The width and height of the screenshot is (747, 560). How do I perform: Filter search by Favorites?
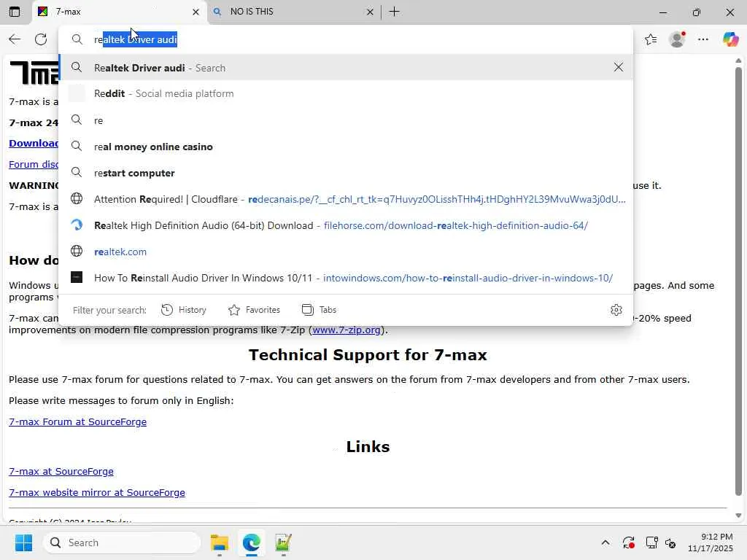pyautogui.click(x=254, y=310)
